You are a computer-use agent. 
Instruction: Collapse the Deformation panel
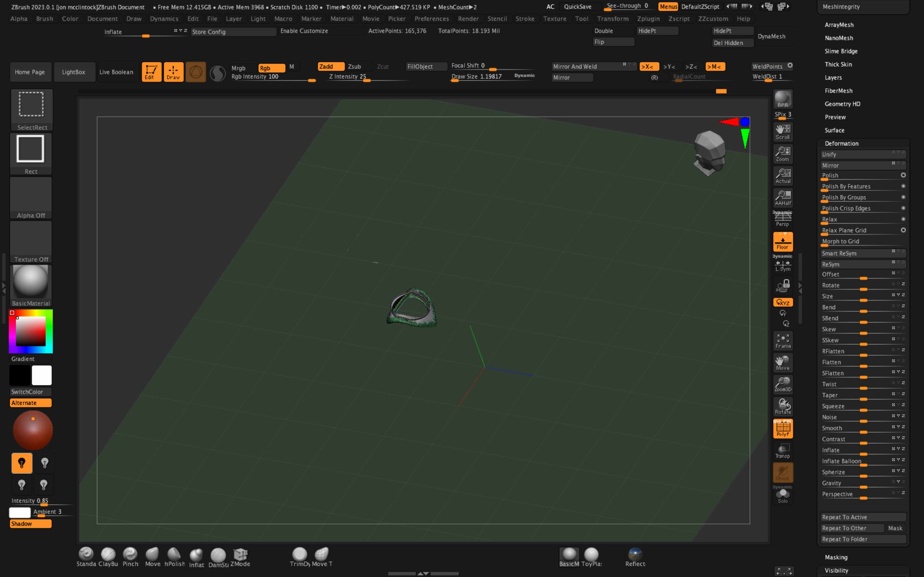[842, 143]
